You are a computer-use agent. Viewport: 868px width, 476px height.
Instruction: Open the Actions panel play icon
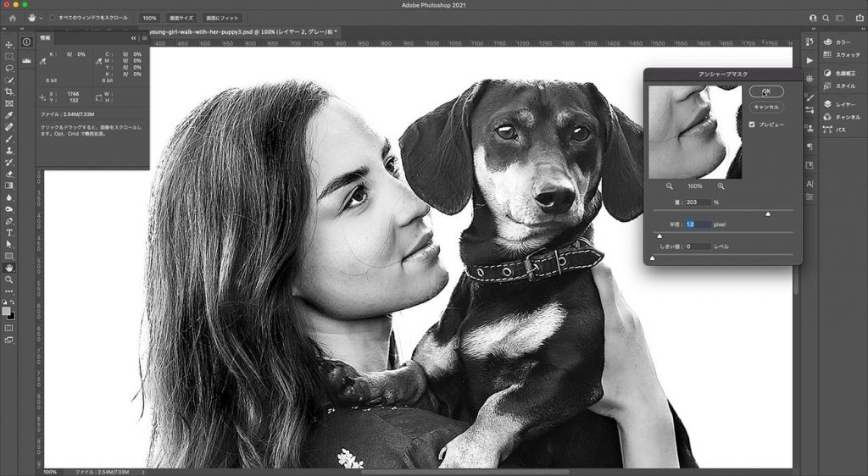pyautogui.click(x=810, y=60)
